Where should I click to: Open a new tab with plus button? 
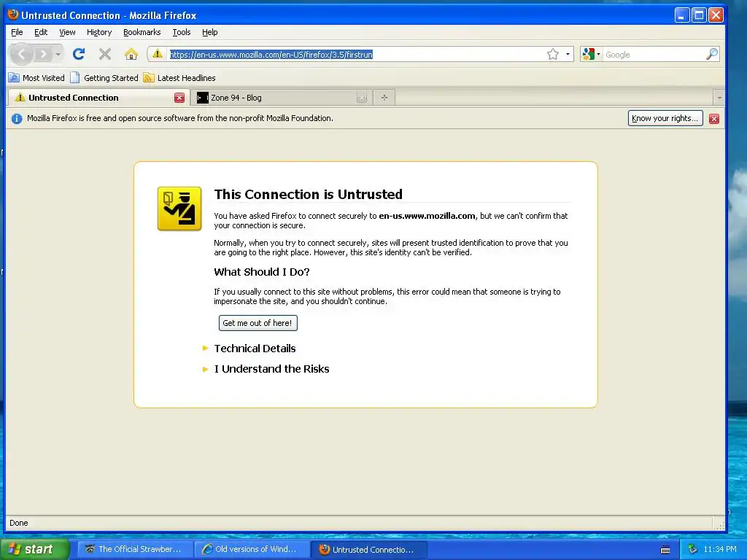(x=384, y=98)
